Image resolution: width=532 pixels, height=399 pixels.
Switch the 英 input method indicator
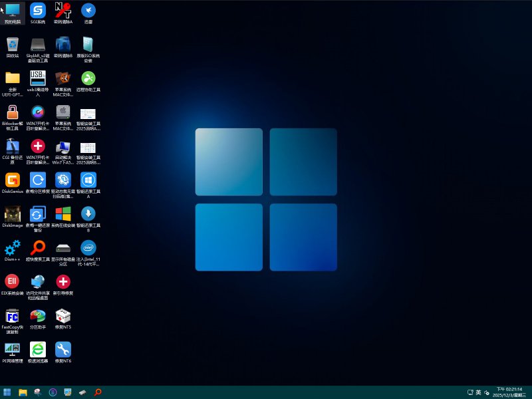(x=478, y=392)
